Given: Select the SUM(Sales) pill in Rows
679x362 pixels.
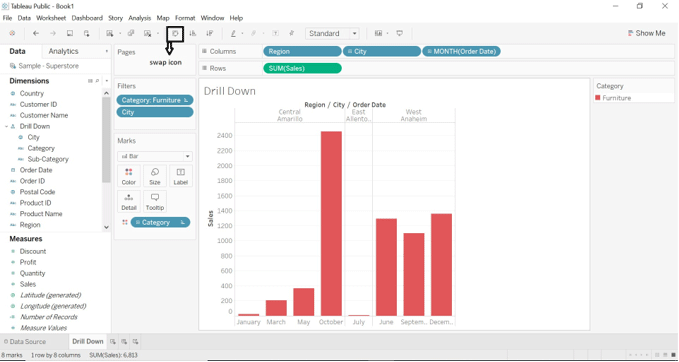Looking at the screenshot, I should 302,68.
